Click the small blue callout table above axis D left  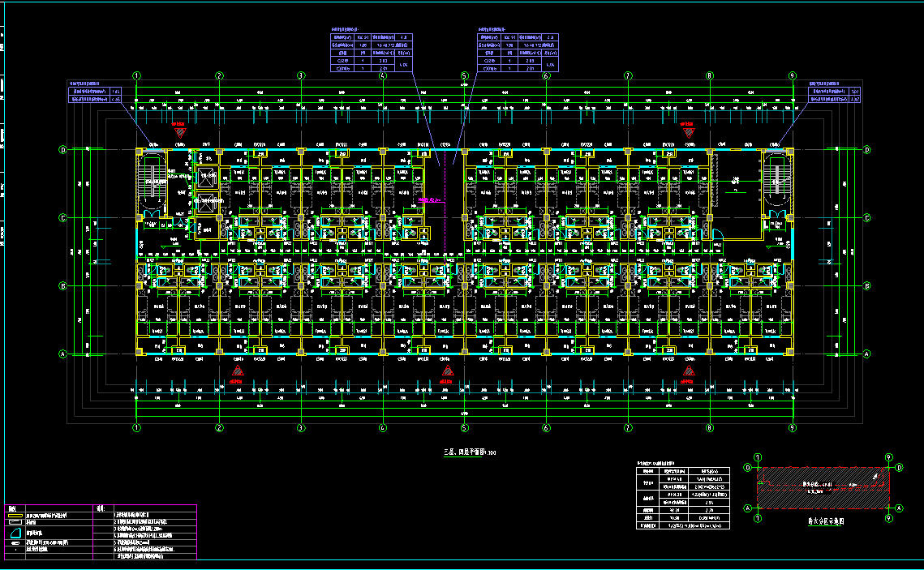pyautogui.click(x=94, y=95)
